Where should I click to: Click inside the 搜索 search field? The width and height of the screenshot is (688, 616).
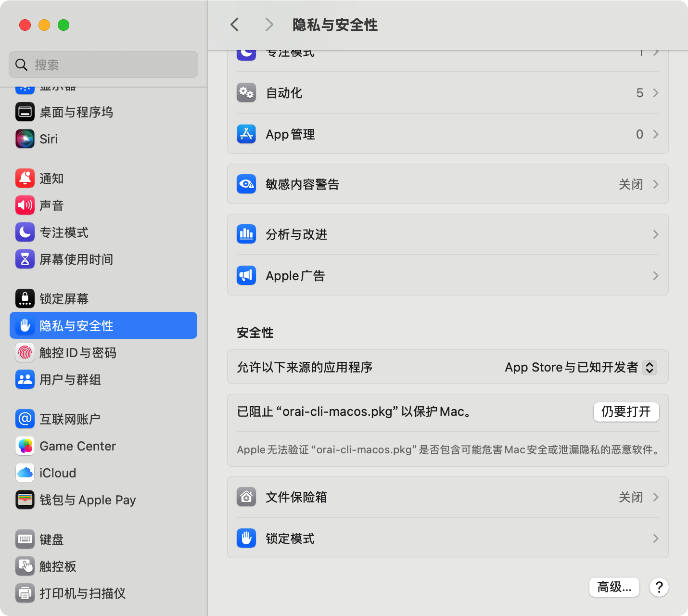102,64
